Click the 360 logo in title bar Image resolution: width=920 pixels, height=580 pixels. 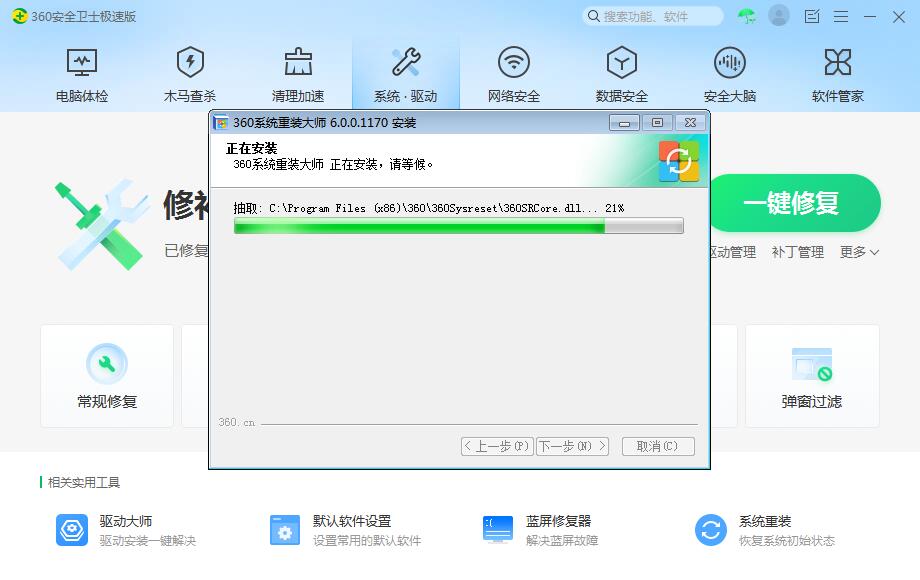(19, 16)
